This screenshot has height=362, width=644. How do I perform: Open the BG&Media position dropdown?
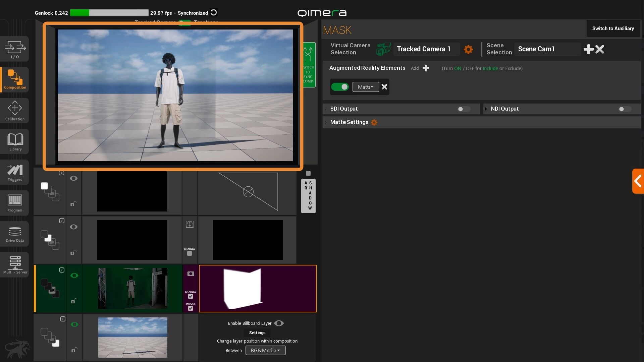click(x=265, y=350)
